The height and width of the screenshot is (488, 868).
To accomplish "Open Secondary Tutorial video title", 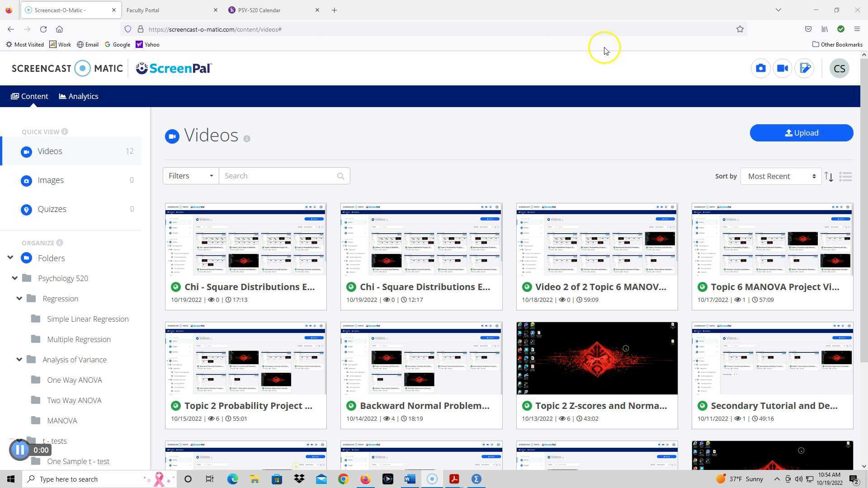I will point(774,406).
